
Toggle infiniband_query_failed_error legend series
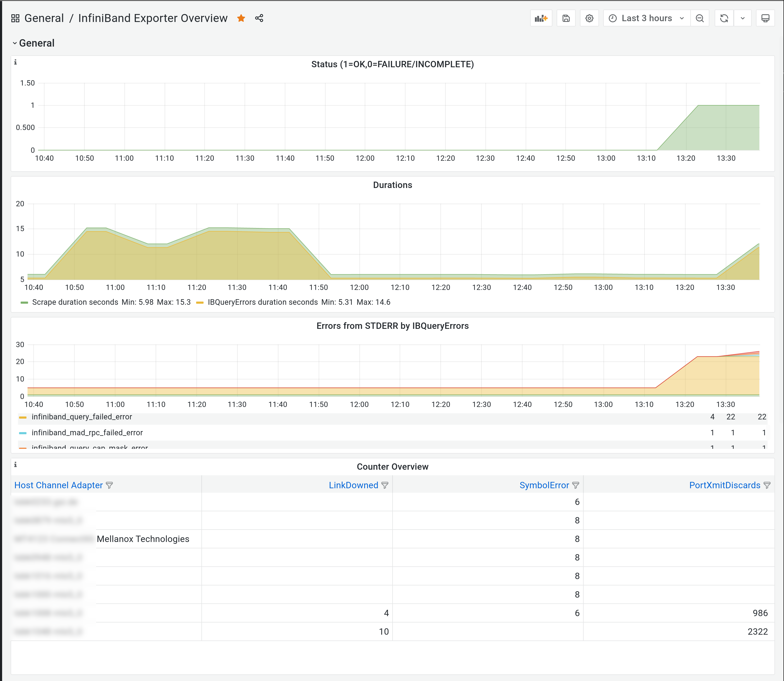82,417
